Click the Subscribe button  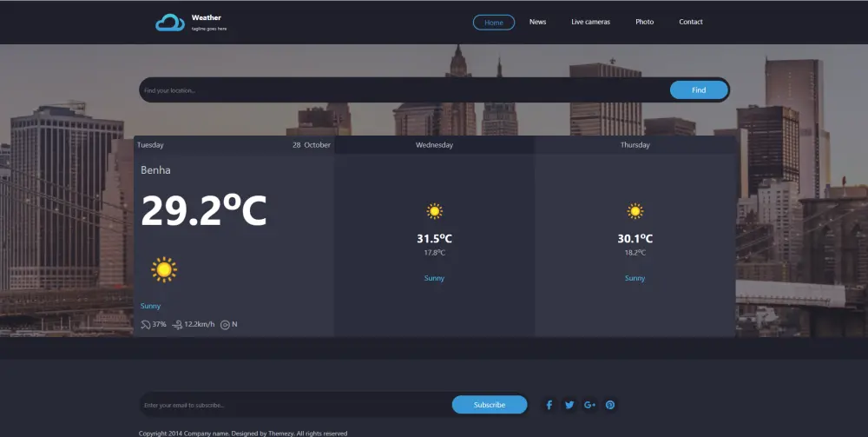[x=490, y=405]
